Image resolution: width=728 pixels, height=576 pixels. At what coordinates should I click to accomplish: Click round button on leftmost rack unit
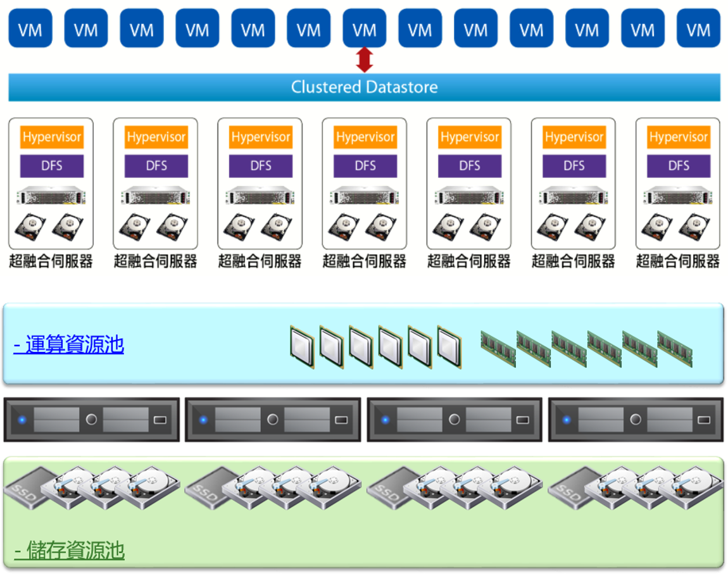pyautogui.click(x=91, y=420)
